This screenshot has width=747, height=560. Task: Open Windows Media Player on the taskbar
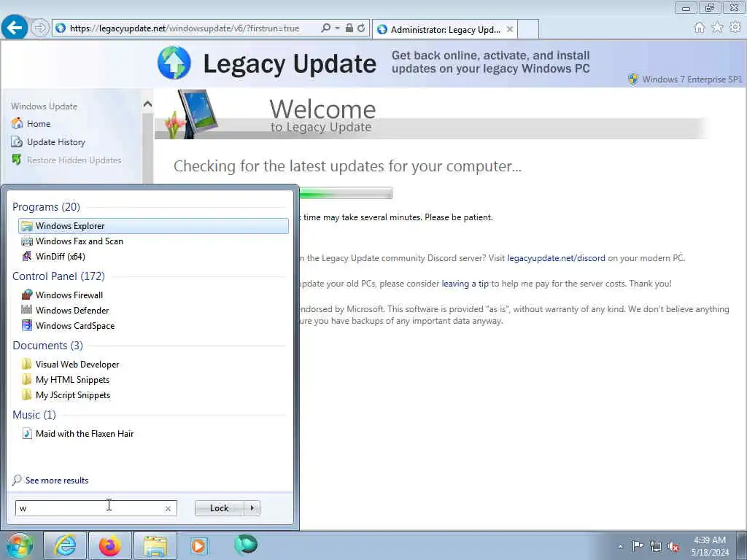point(198,545)
